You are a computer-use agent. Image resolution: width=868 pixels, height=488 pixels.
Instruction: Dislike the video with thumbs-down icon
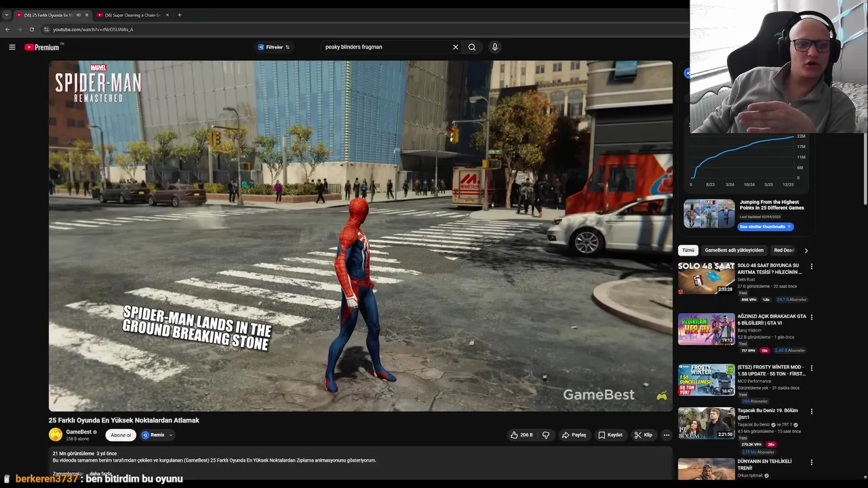(546, 435)
